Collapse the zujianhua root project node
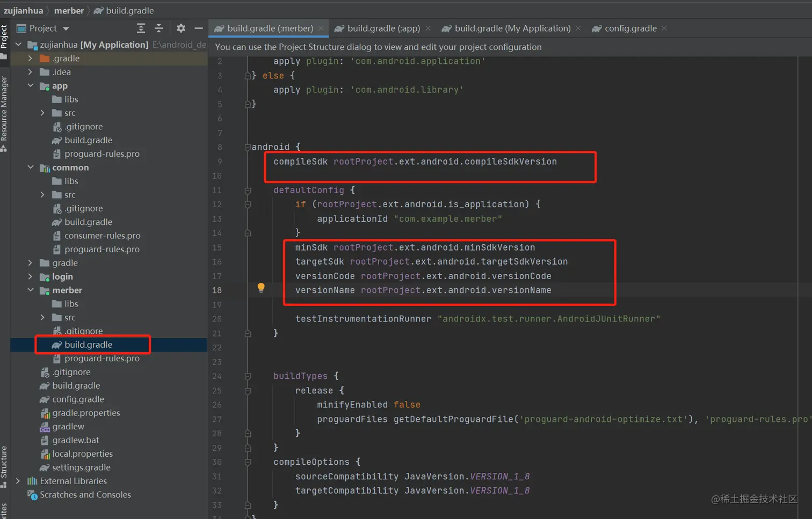 click(19, 45)
